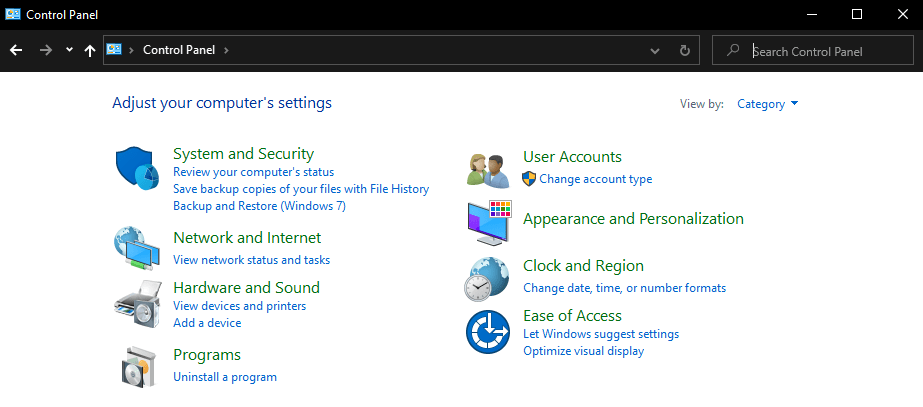The width and height of the screenshot is (923, 407).
Task: Expand the address bar history dropdown
Action: pos(655,50)
